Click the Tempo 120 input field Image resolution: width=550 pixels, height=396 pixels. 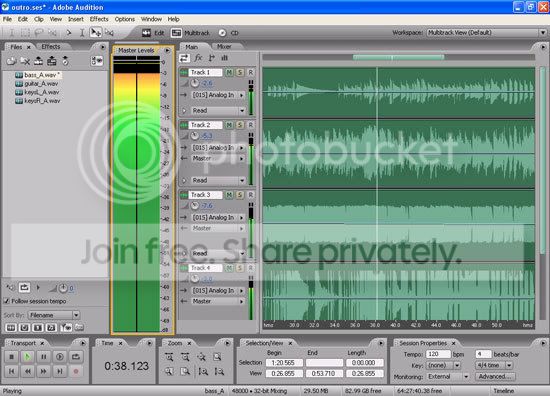pyautogui.click(x=438, y=354)
